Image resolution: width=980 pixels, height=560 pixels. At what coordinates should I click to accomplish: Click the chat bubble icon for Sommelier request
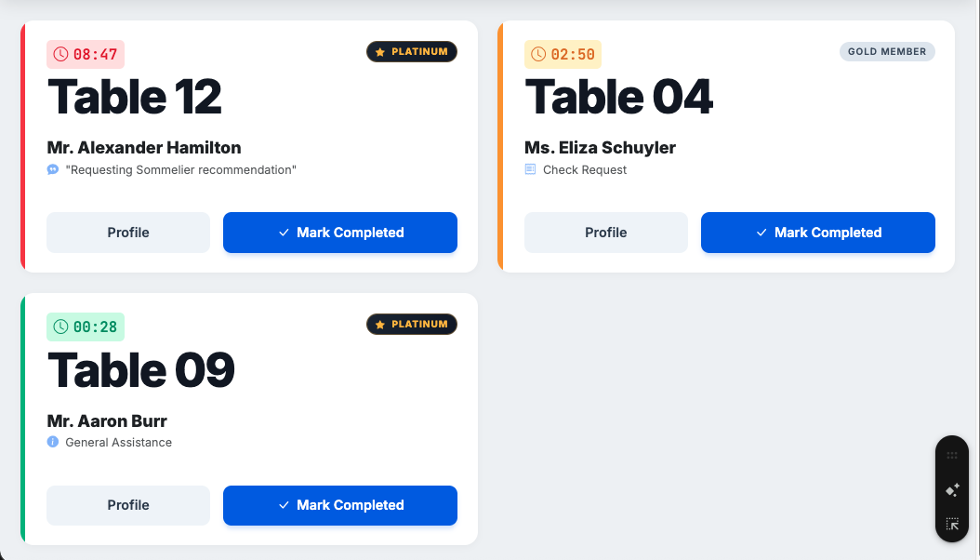pyautogui.click(x=53, y=169)
